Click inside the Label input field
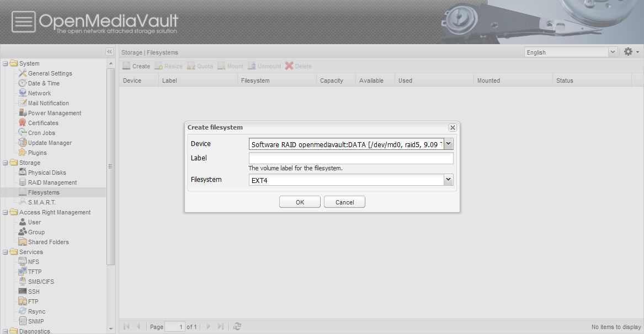 coord(351,158)
